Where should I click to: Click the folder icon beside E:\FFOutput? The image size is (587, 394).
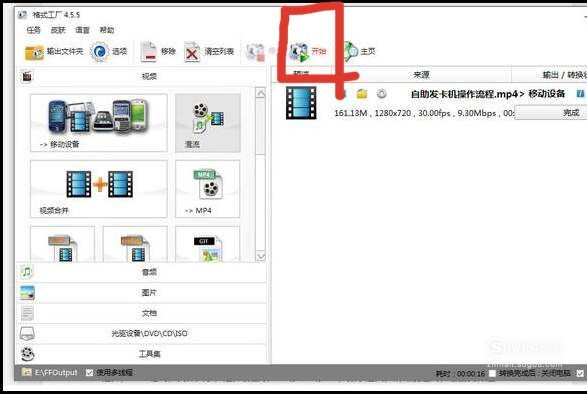[x=27, y=372]
